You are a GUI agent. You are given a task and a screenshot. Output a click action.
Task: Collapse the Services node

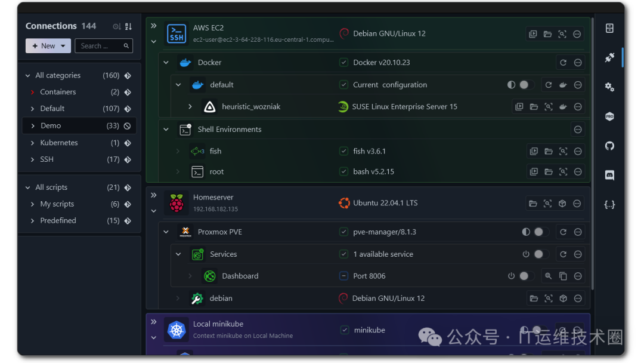coord(178,254)
